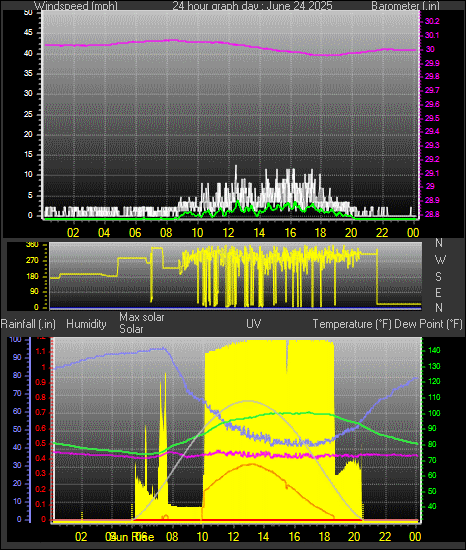Viewport: 466px width, 550px height.
Task: Click the 08 hour marker on solar graph
Action: pyautogui.click(x=172, y=536)
